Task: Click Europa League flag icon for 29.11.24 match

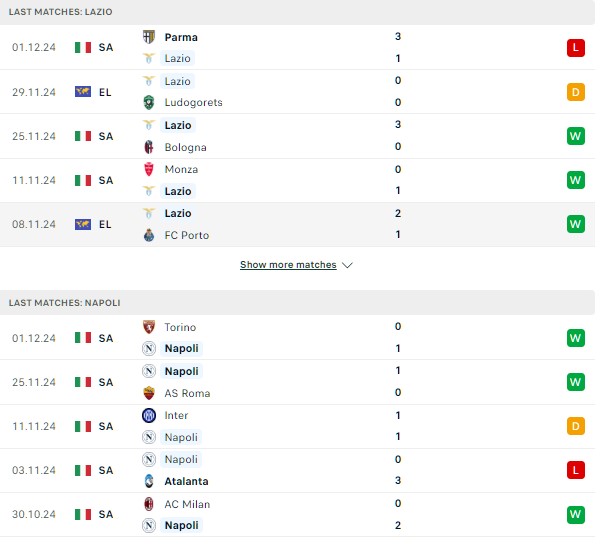Action: [x=83, y=92]
